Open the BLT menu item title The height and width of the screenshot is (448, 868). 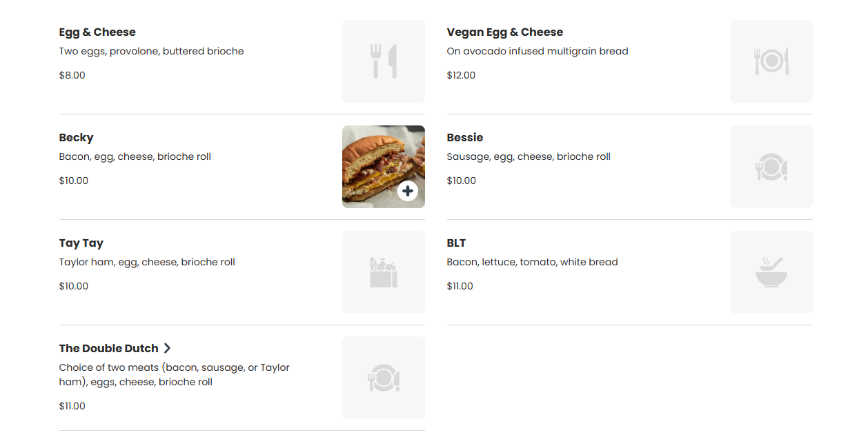click(457, 243)
